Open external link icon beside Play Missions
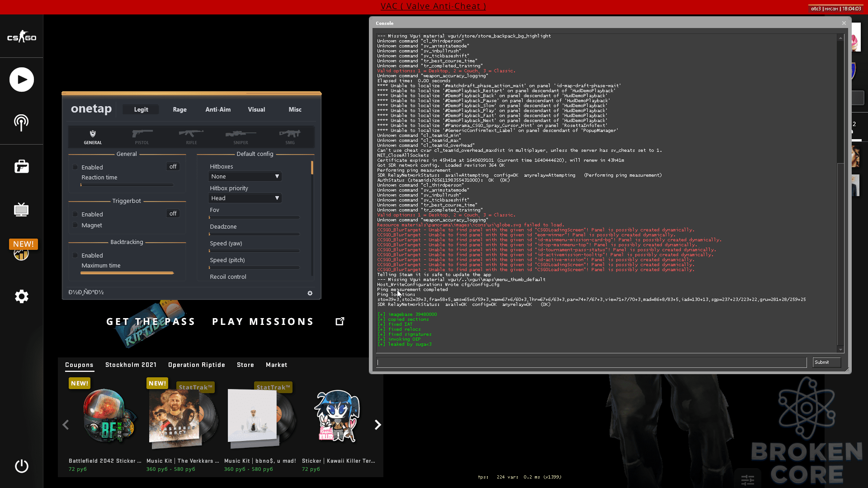Screen dimensions: 868x488 (340, 321)
